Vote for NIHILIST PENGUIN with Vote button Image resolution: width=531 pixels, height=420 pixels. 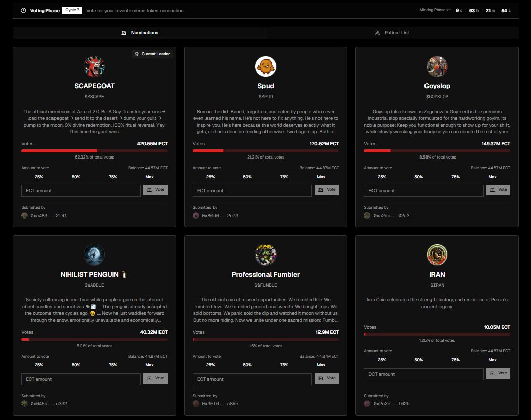tap(155, 378)
